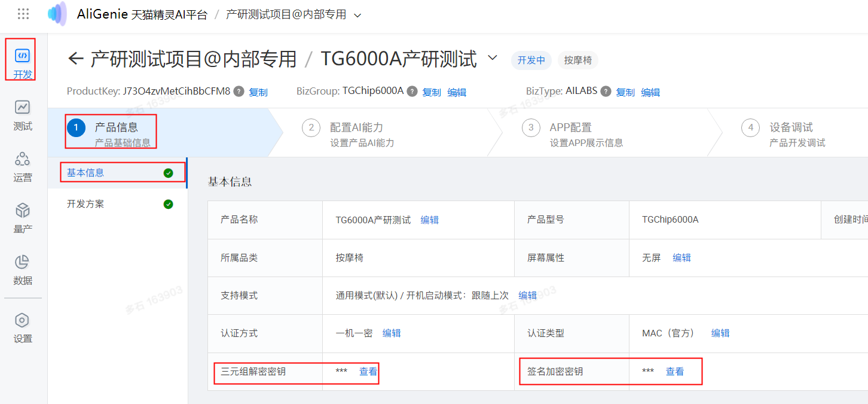The image size is (868, 404).
Task: Copy the ProductKey value
Action: click(258, 92)
